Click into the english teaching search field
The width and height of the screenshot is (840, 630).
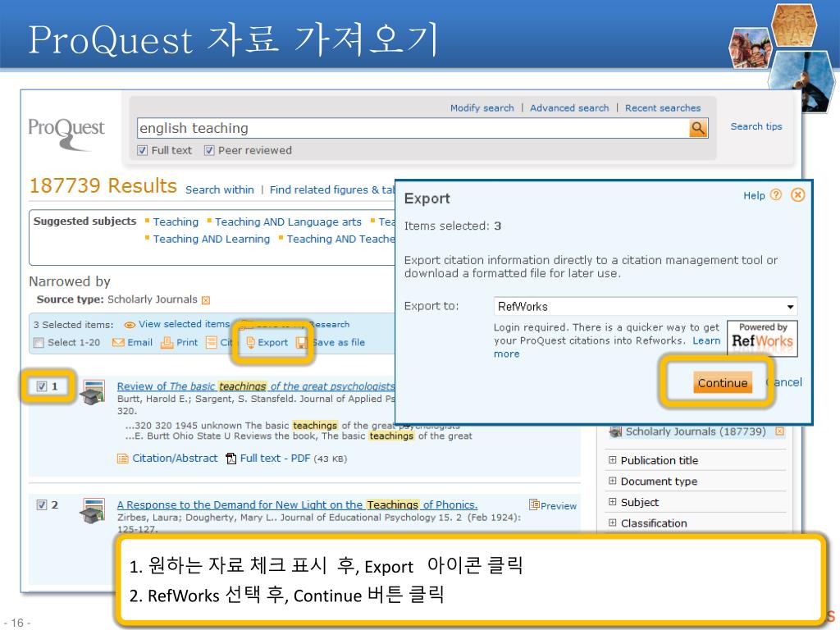(x=413, y=128)
